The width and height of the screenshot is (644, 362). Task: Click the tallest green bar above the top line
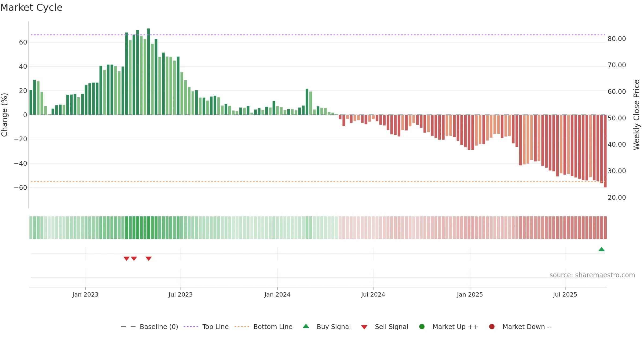pos(149,72)
